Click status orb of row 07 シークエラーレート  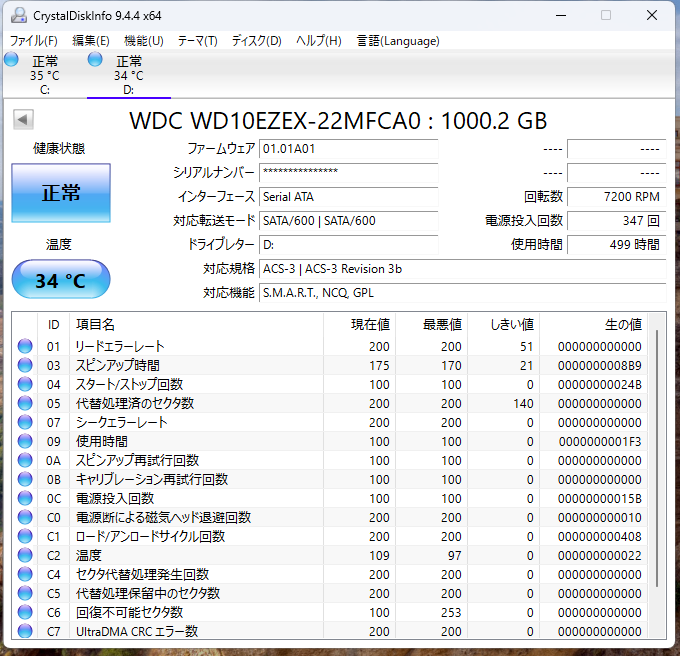tap(25, 422)
